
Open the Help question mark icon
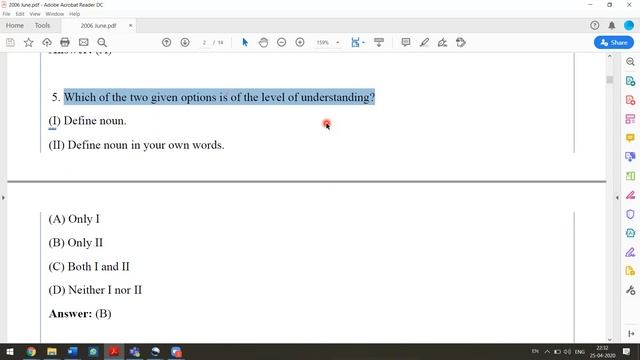click(x=595, y=25)
